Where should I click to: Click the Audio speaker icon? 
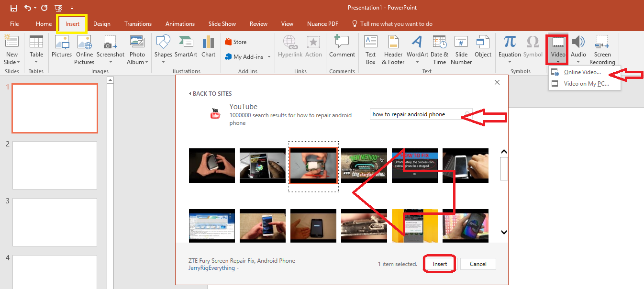tap(578, 42)
